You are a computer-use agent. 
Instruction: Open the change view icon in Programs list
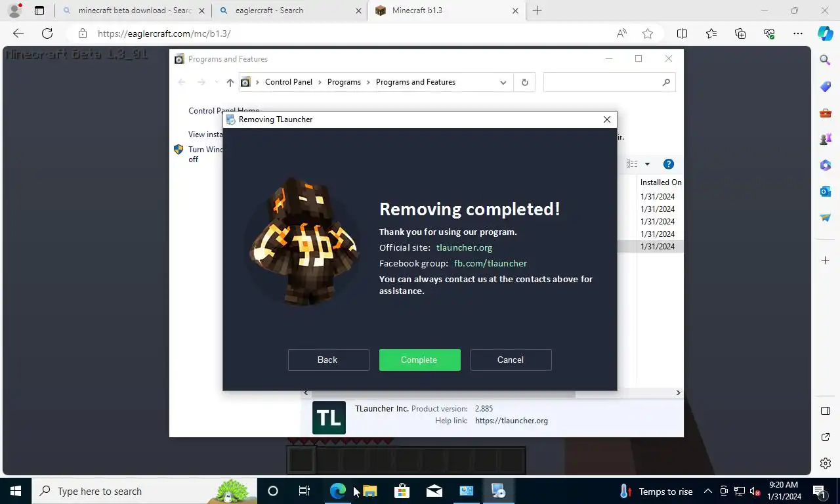(x=632, y=164)
